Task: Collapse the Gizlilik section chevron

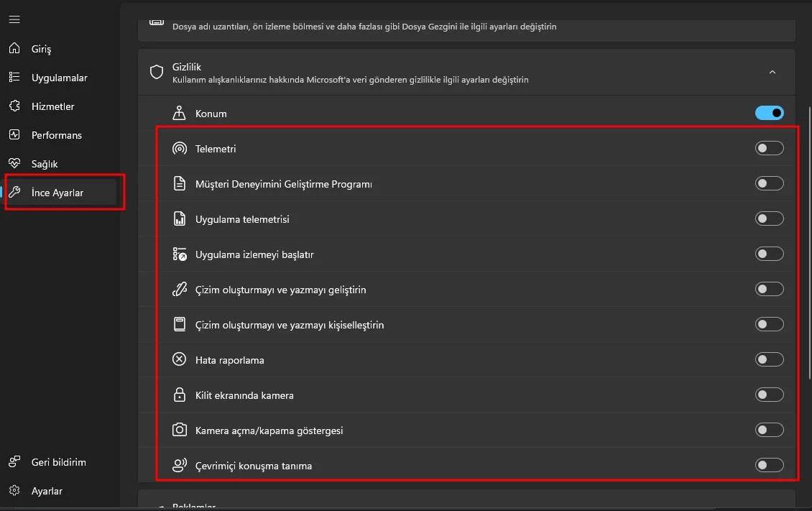Action: point(772,72)
